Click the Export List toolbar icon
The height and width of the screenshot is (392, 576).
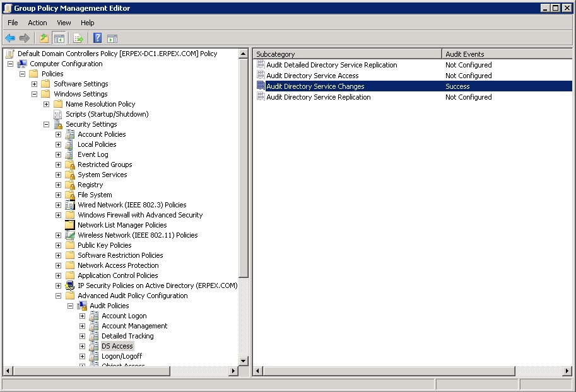(77, 38)
